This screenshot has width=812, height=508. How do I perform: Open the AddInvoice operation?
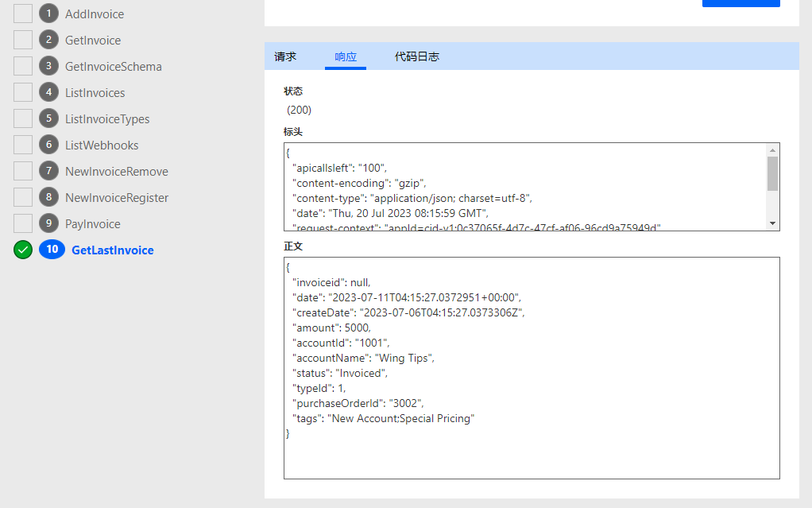tap(95, 14)
